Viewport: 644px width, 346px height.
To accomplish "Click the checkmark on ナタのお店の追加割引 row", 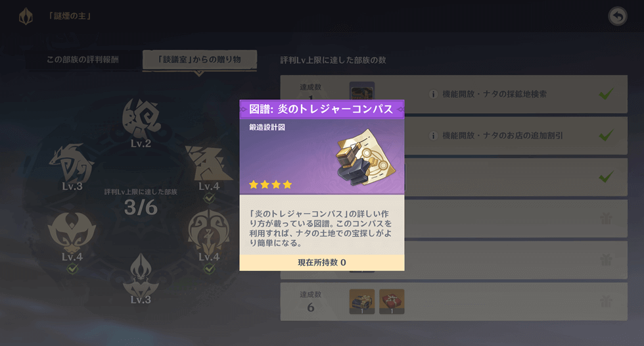I will (x=606, y=136).
